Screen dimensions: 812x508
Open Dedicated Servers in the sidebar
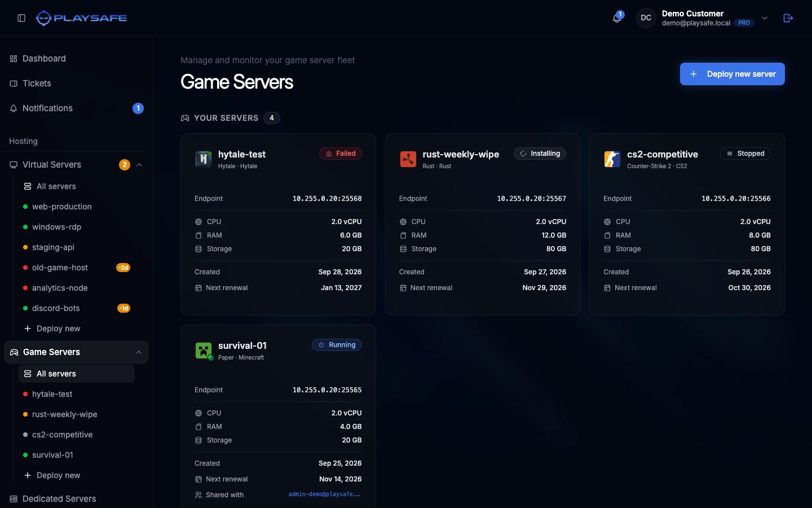(x=76, y=499)
